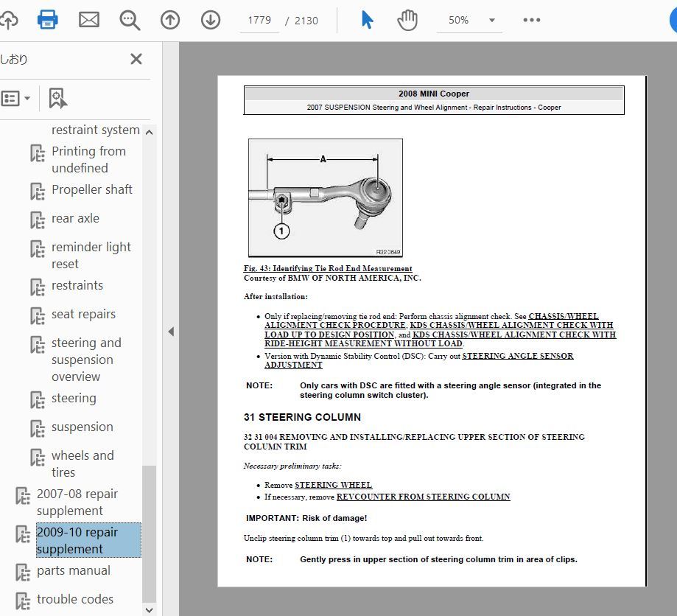Screen dimensions: 677x616
Task: Click the Fig. 43 tie rod caption
Action: 328,268
